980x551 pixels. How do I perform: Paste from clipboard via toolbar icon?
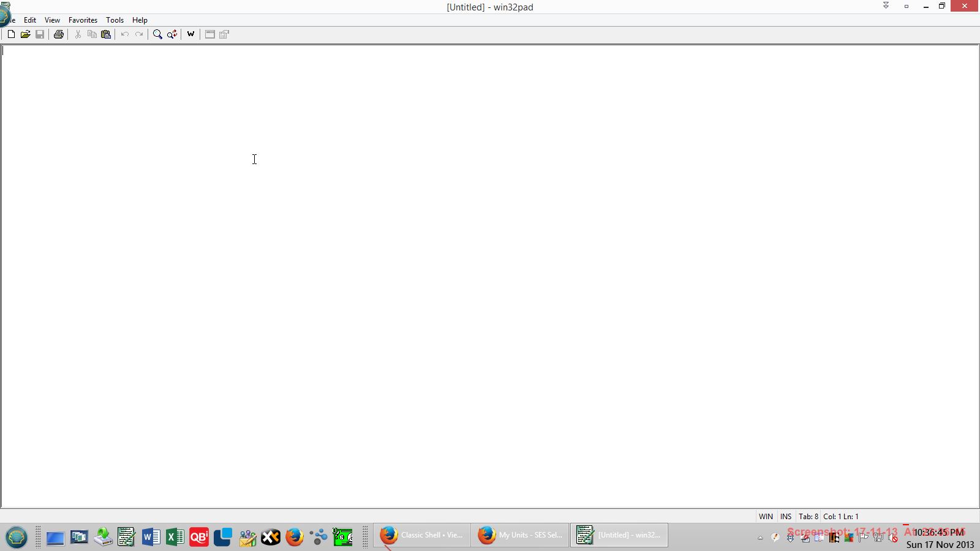(x=106, y=34)
